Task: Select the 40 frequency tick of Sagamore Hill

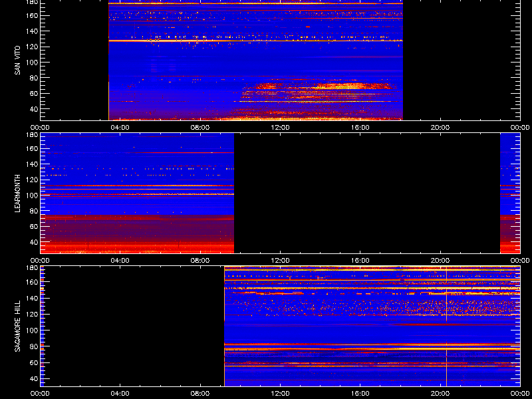Action: click(35, 378)
